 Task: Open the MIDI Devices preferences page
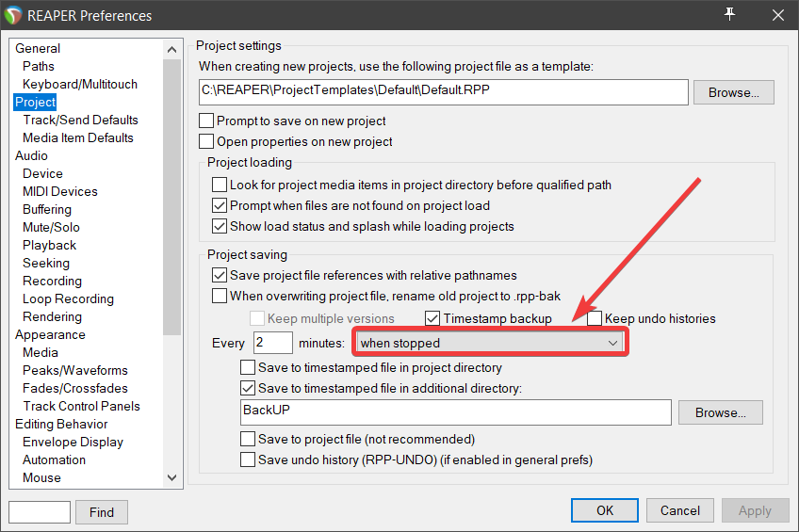pyautogui.click(x=60, y=191)
